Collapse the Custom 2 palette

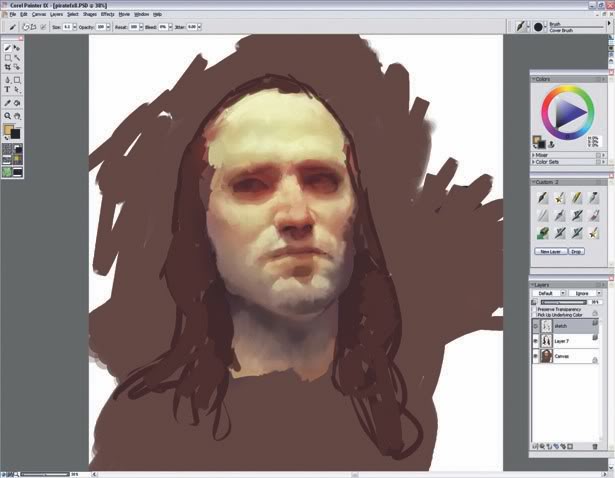534,182
